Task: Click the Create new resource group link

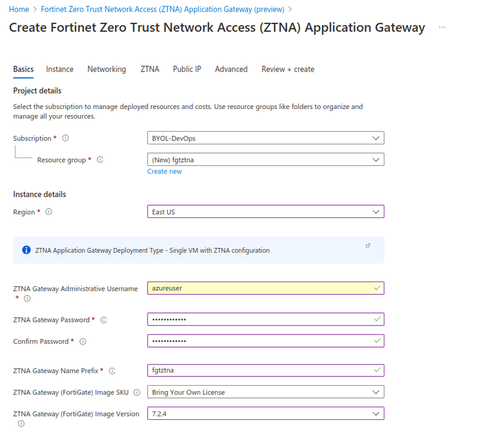Action: (x=164, y=171)
